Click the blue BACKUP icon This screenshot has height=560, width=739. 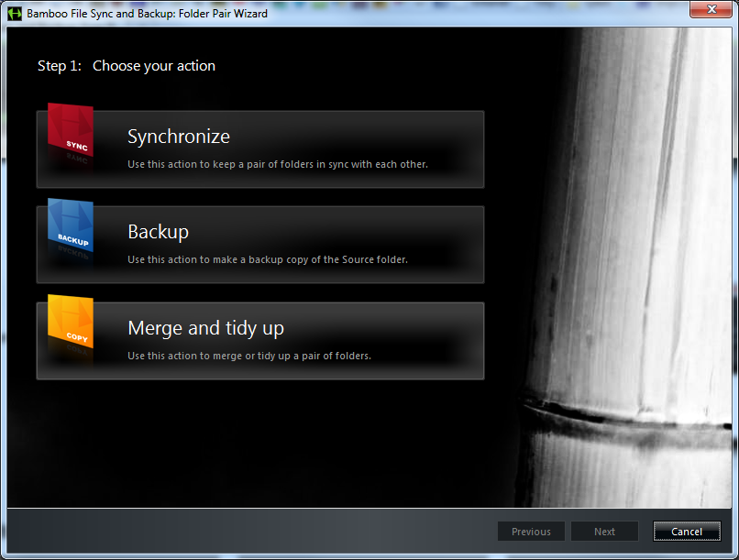(71, 225)
